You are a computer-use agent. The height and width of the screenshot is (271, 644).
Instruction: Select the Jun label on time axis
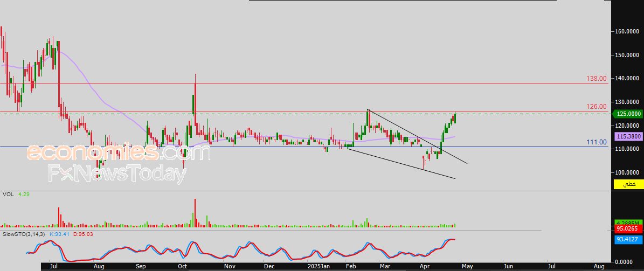pos(509,267)
